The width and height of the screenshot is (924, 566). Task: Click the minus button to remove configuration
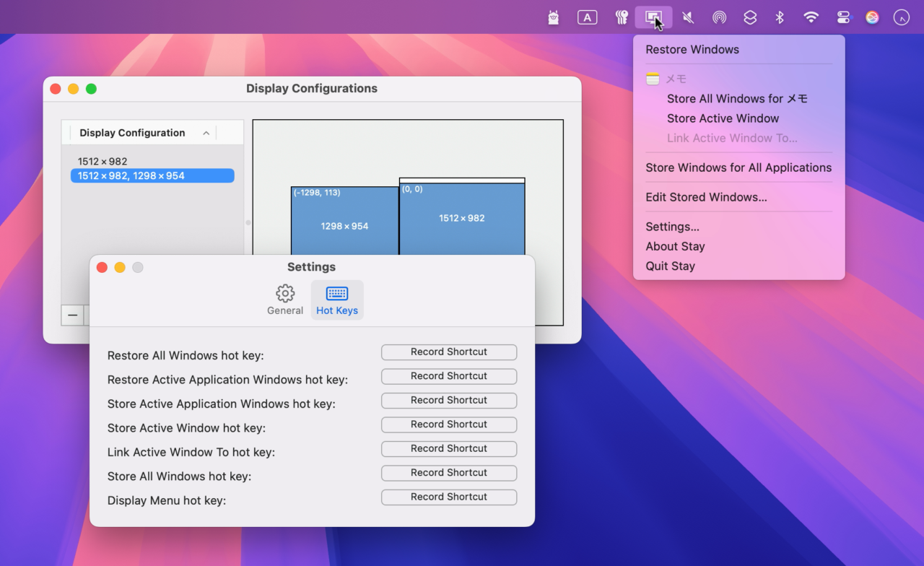pos(72,315)
